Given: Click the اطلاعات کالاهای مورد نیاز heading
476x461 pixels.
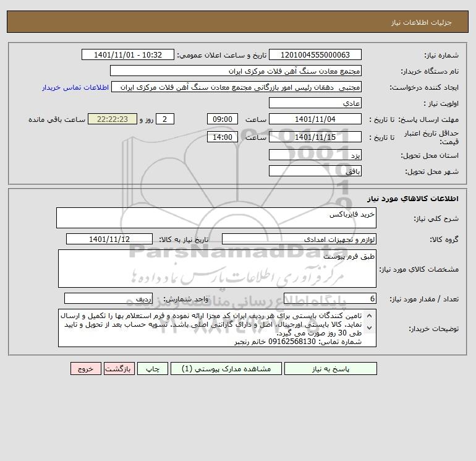Looking at the screenshot, I should tap(413, 199).
